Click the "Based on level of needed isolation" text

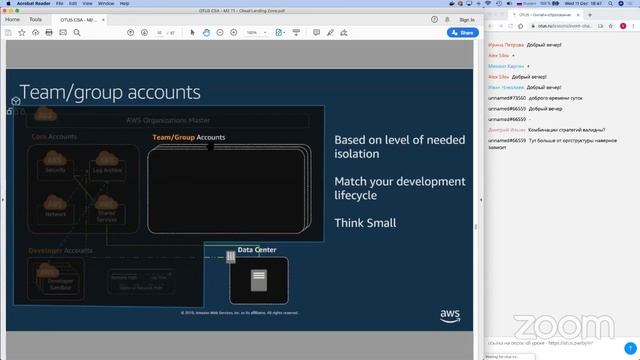(x=400, y=147)
